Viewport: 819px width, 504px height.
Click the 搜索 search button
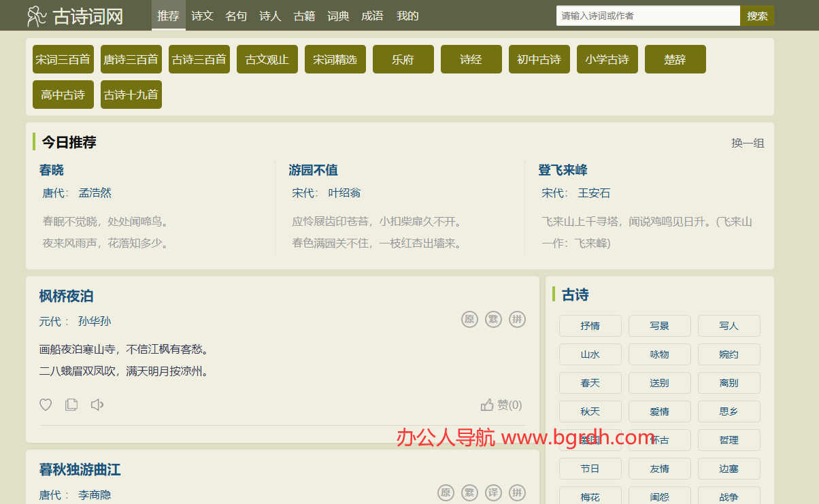pyautogui.click(x=756, y=16)
